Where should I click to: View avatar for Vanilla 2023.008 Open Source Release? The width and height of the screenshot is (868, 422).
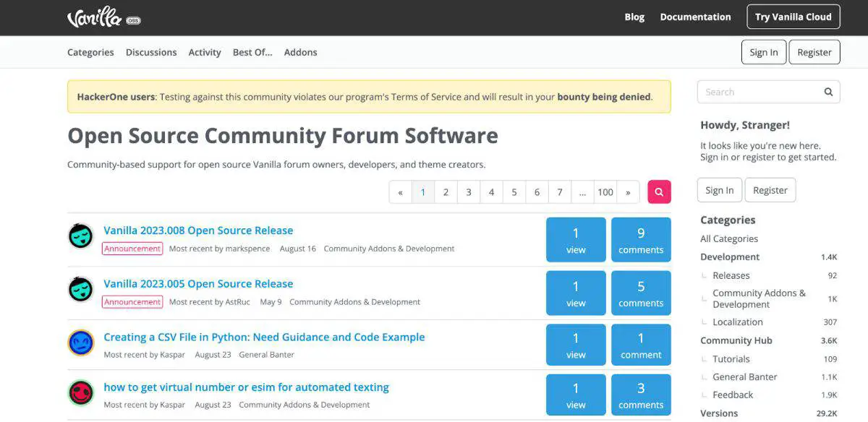coord(81,236)
